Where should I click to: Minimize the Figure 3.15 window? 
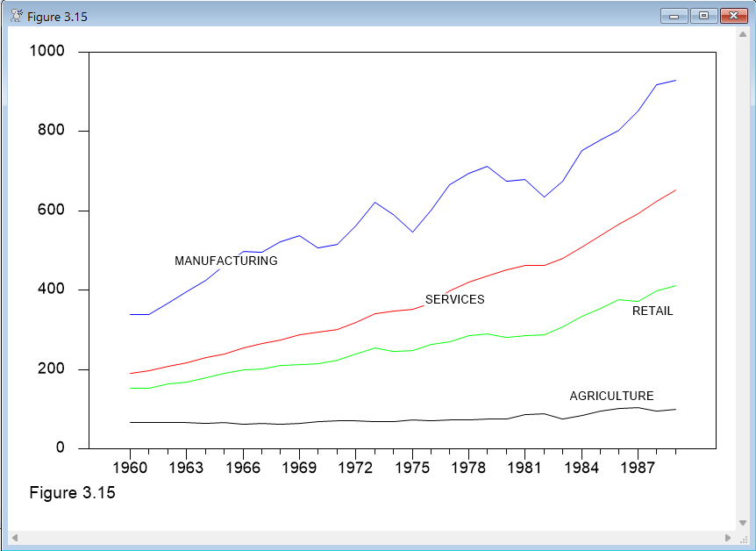click(x=675, y=16)
